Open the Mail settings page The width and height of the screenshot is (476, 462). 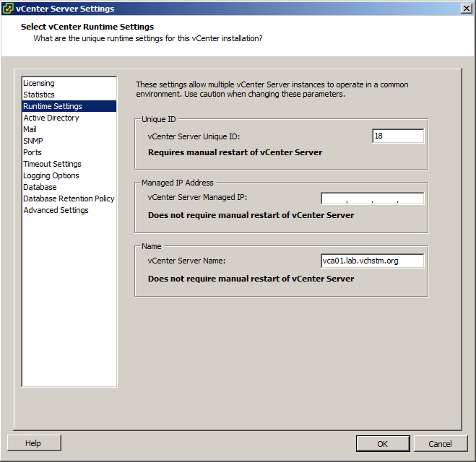(x=69, y=129)
